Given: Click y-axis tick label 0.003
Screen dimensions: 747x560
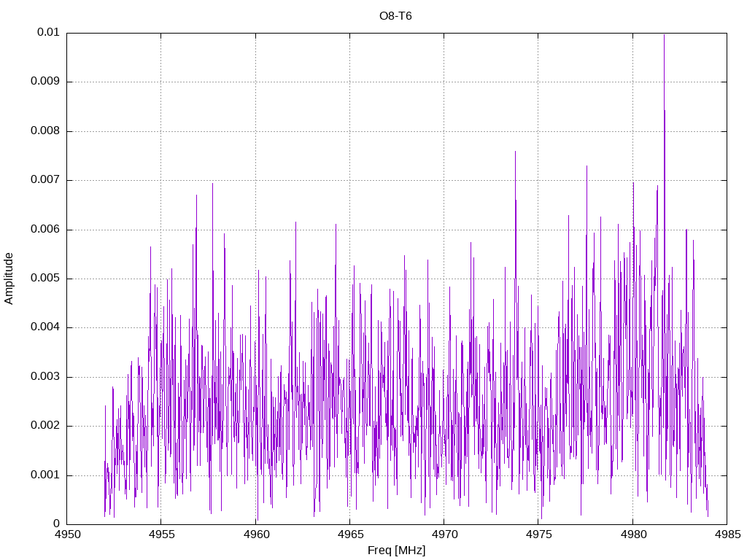Looking at the screenshot, I should pyautogui.click(x=45, y=377).
